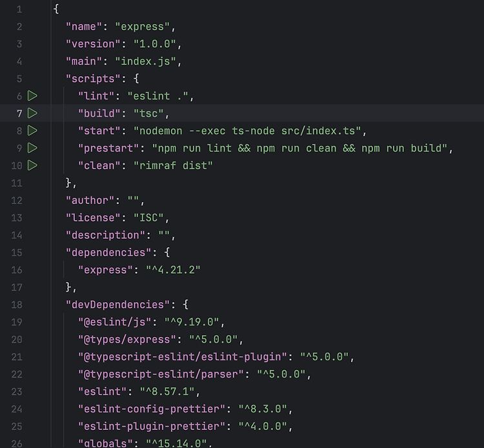The width and height of the screenshot is (484, 448).
Task: Click the "build" key
Action: [x=99, y=114]
